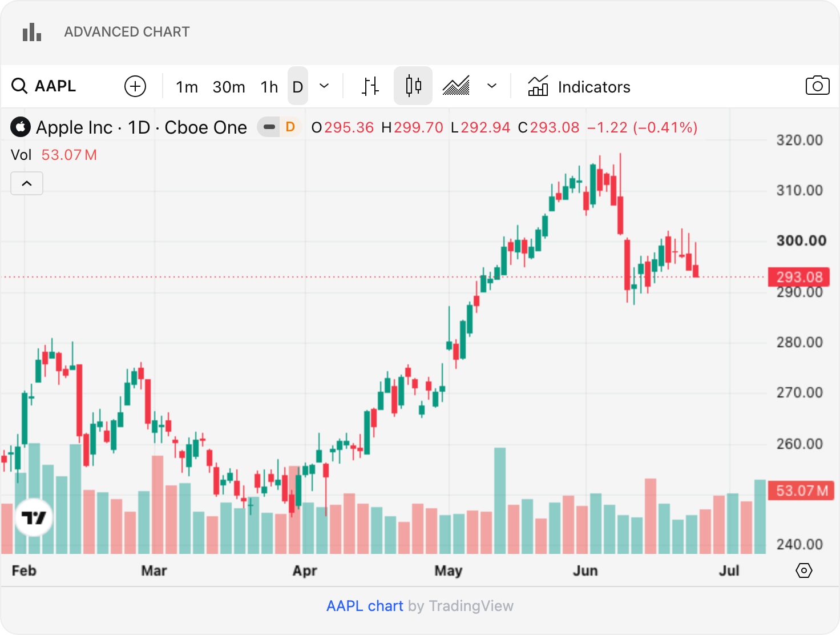
Task: Open chart settings hexagon icon
Action: (x=803, y=570)
